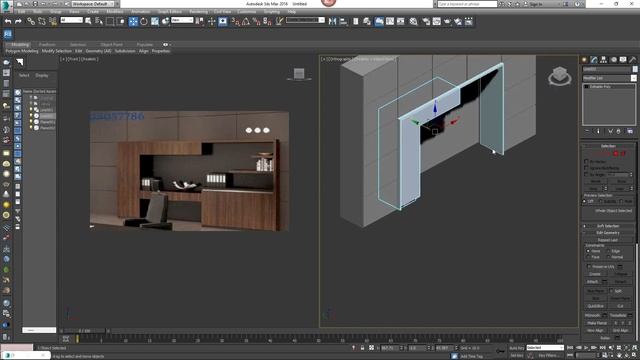640x360 pixels.
Task: Select the Normal constraint radio button
Action: (608, 257)
